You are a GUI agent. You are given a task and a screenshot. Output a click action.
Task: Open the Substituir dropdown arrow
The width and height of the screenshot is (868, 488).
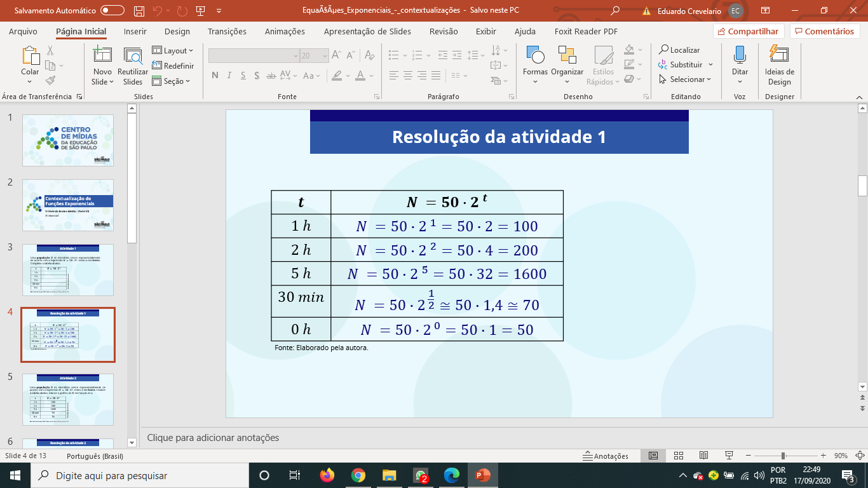[x=710, y=65]
